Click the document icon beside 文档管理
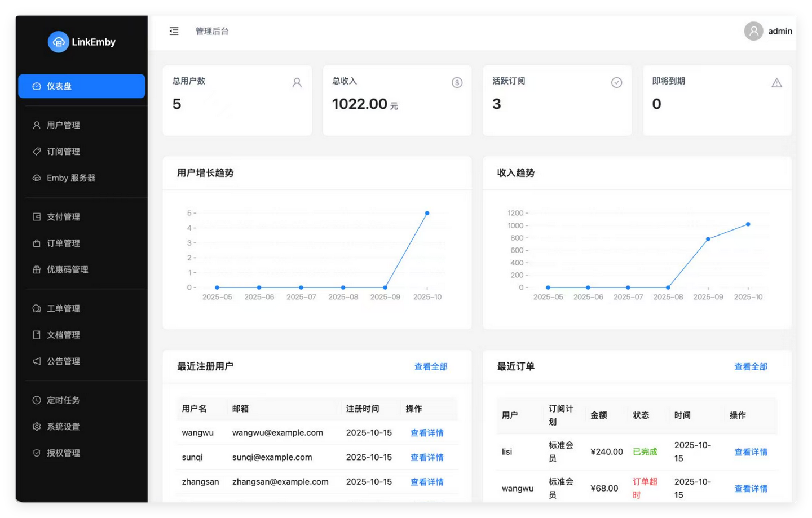 coord(37,335)
